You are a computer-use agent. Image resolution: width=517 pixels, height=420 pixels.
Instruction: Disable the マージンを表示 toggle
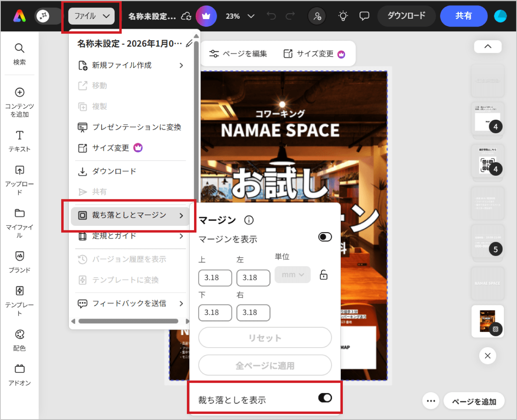point(325,236)
